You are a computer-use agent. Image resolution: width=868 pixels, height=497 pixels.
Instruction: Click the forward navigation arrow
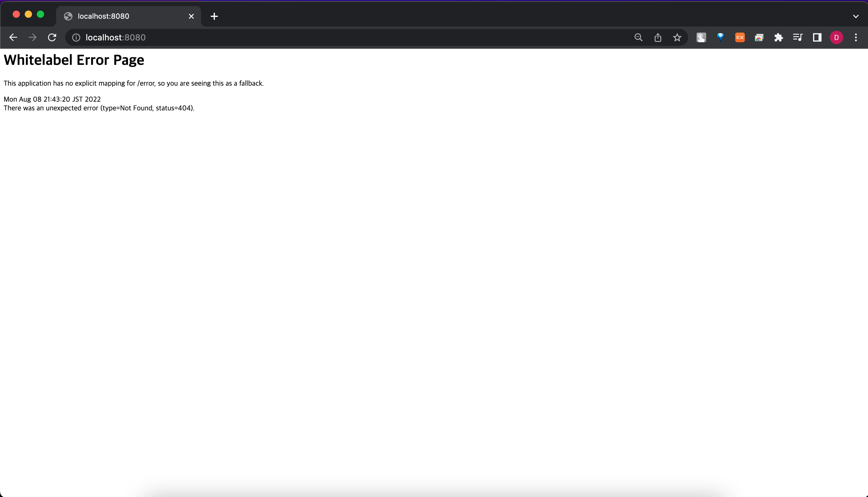coord(33,38)
